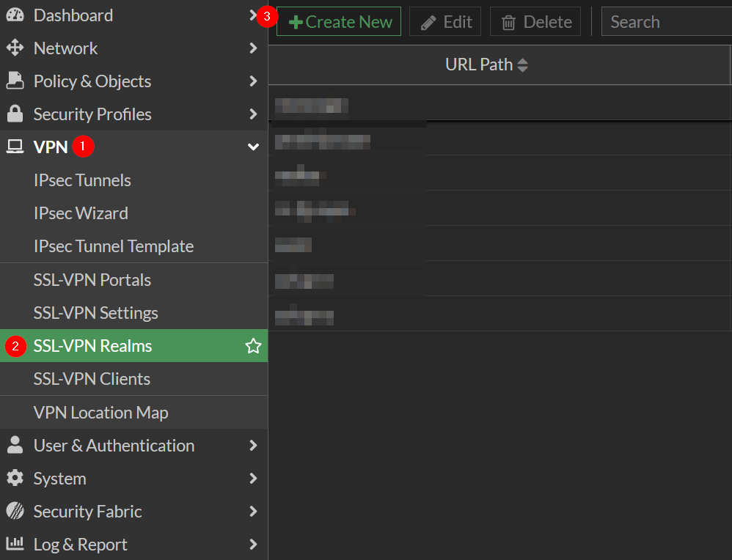Expand the System submenu arrow
Viewport: 732px width, 560px height.
[x=253, y=479]
